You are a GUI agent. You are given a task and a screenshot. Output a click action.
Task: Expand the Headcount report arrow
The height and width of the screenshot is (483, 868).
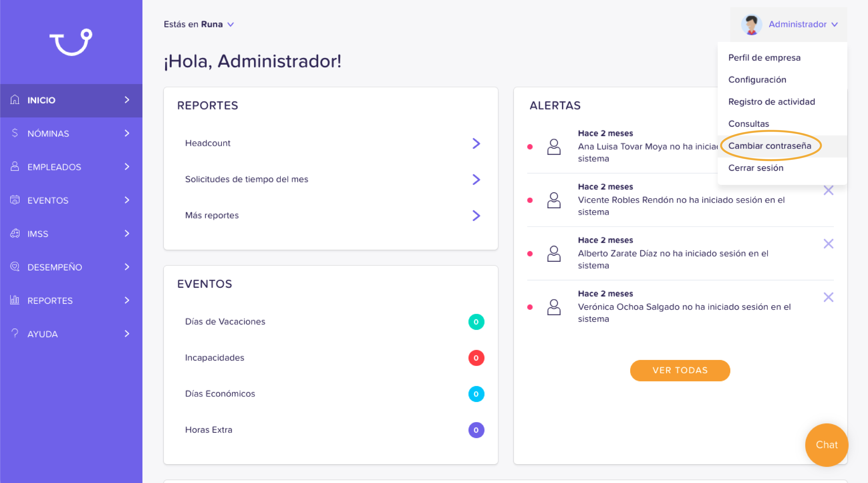tap(476, 143)
